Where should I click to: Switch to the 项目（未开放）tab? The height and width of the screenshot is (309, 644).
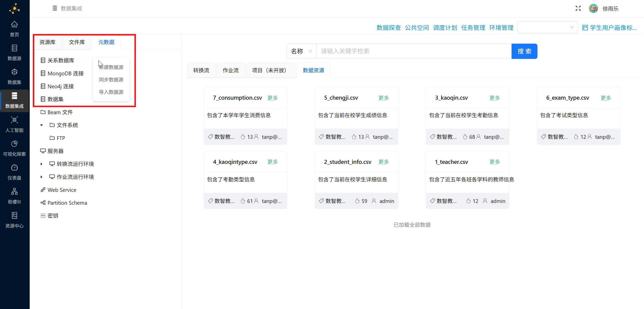point(271,70)
